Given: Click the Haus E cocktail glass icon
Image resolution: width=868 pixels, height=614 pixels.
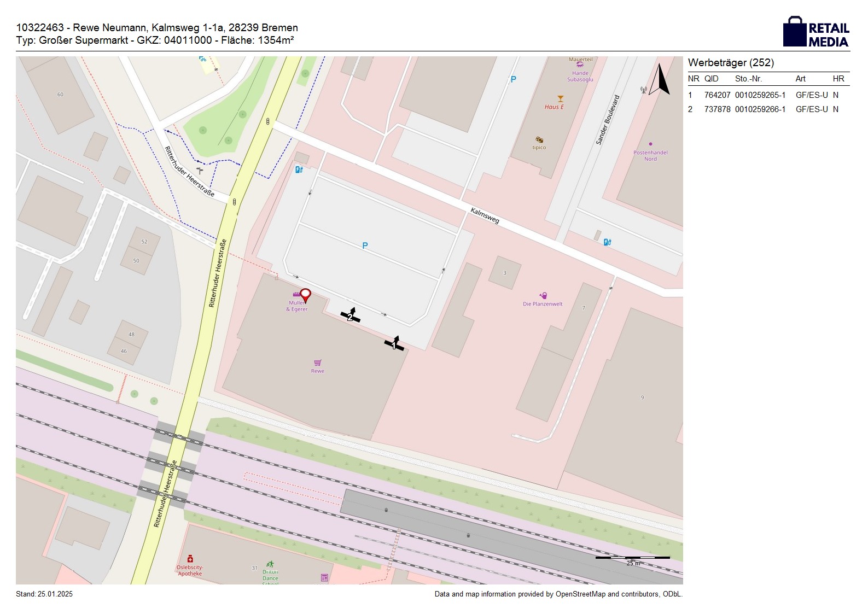Looking at the screenshot, I should click(560, 99).
